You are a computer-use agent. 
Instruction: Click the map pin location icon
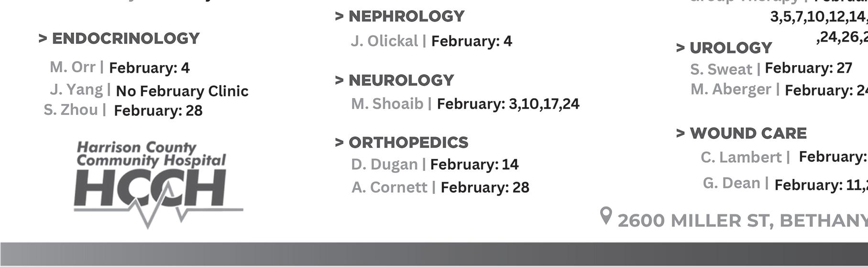click(x=606, y=216)
